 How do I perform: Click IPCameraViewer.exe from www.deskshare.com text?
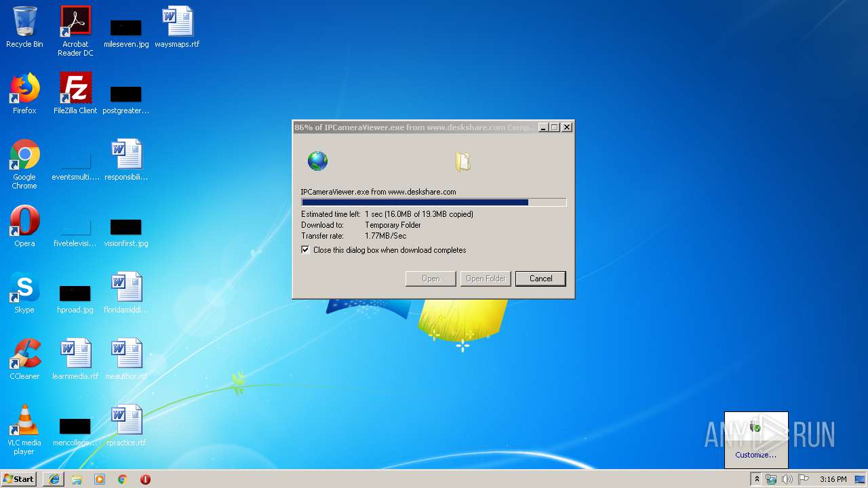[x=378, y=192]
